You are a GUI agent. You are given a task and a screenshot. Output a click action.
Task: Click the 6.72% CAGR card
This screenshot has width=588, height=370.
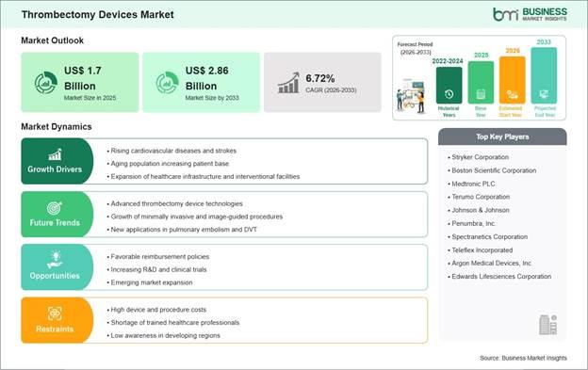tap(322, 83)
